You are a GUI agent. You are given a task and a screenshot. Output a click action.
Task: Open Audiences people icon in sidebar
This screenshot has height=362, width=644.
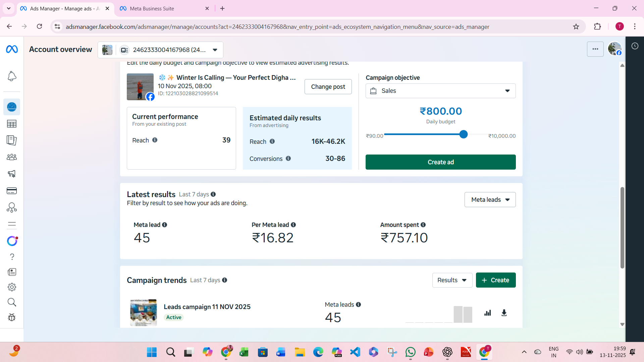pyautogui.click(x=12, y=157)
